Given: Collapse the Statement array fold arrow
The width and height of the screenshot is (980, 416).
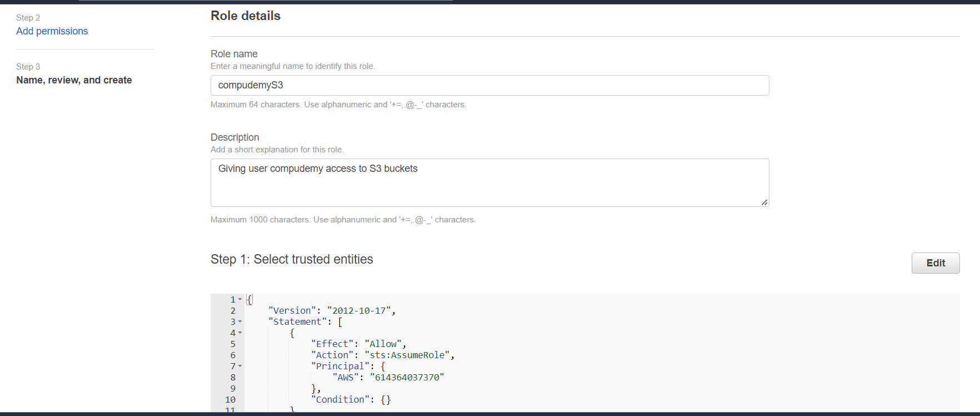Looking at the screenshot, I should 240,321.
